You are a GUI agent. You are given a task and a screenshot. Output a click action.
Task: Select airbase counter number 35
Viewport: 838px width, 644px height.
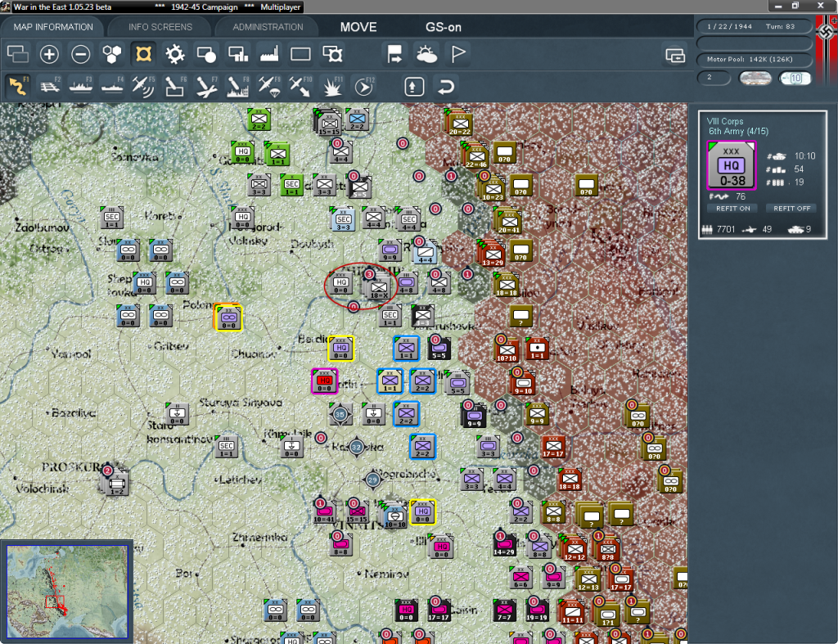pyautogui.click(x=340, y=414)
